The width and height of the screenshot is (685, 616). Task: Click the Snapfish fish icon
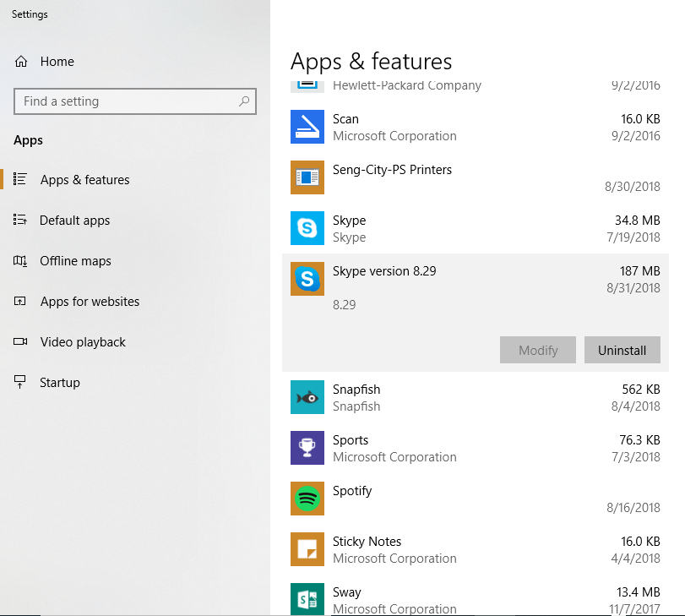coord(307,397)
